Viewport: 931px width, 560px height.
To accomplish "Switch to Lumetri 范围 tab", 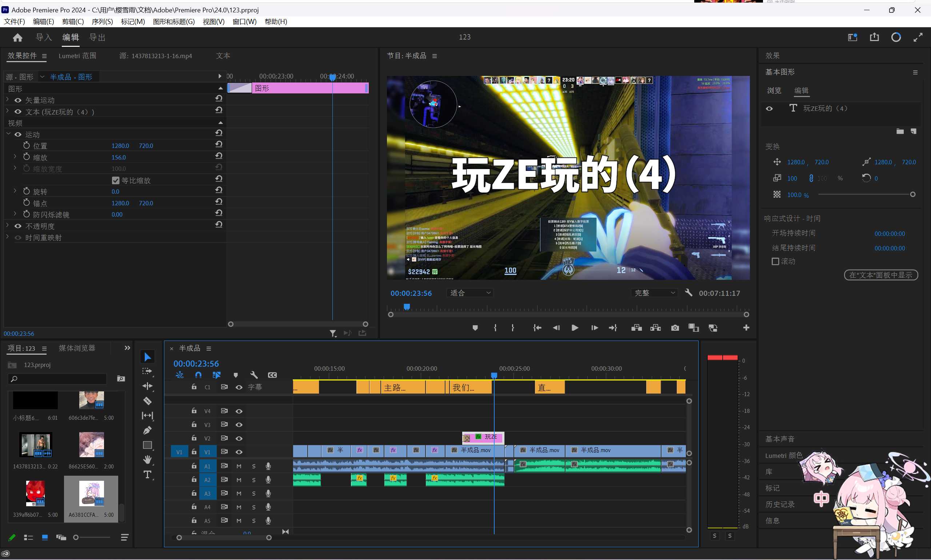I will pos(77,56).
